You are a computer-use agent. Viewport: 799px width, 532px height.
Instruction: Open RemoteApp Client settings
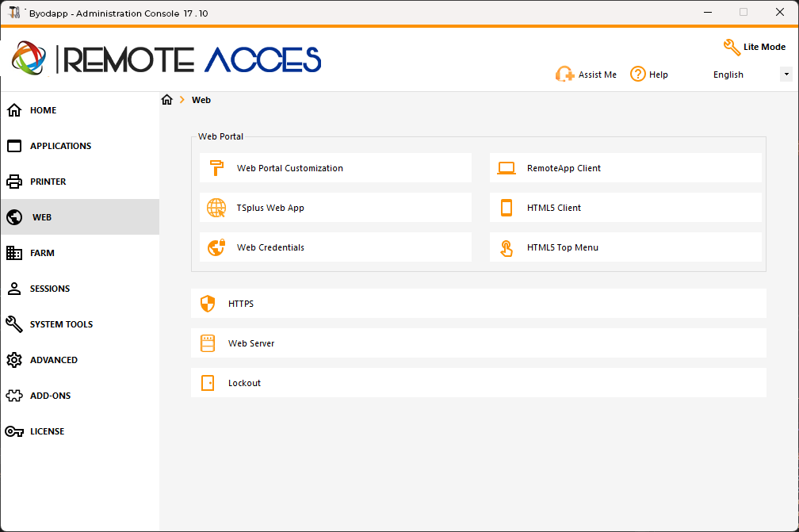pos(625,167)
